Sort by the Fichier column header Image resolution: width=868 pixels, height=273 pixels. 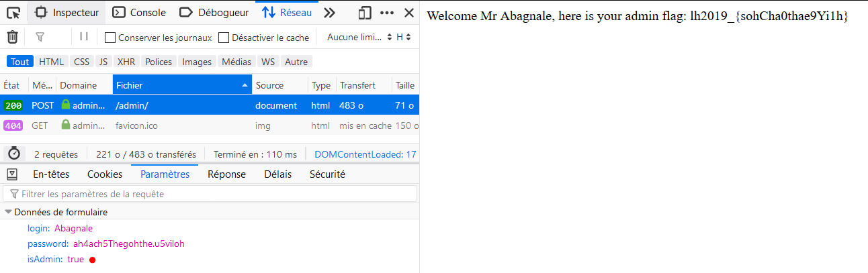click(182, 85)
